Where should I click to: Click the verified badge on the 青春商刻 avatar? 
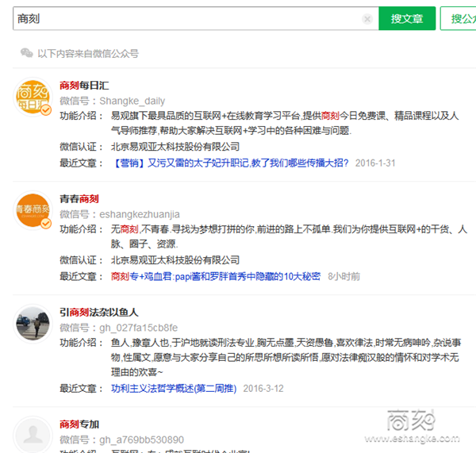pos(46,224)
